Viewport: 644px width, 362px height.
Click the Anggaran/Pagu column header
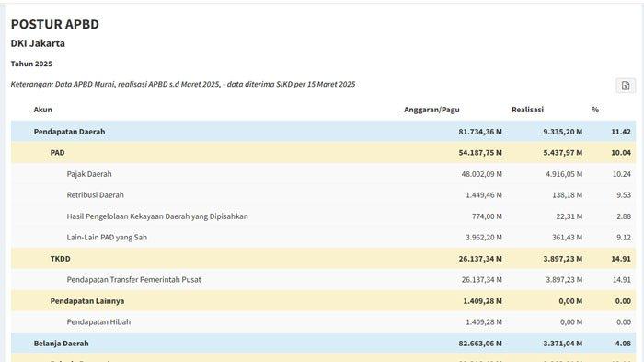431,110
